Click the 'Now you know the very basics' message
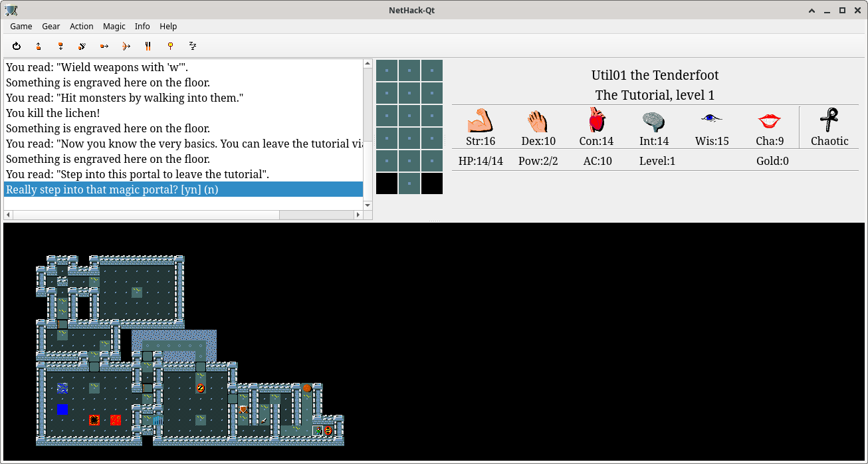The width and height of the screenshot is (868, 464). pos(183,144)
